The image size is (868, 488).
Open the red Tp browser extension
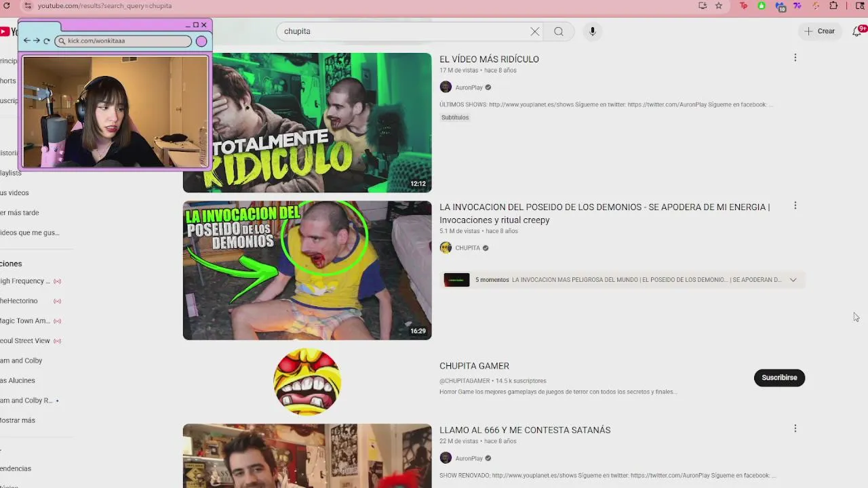(744, 5)
